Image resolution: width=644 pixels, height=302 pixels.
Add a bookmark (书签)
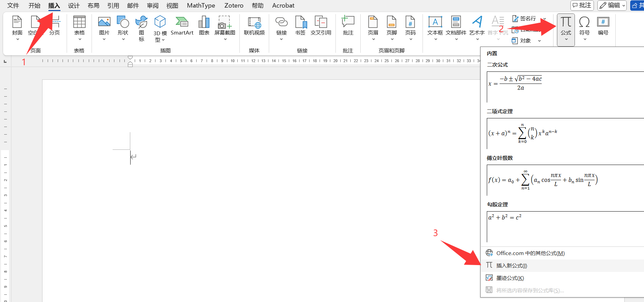click(x=300, y=26)
